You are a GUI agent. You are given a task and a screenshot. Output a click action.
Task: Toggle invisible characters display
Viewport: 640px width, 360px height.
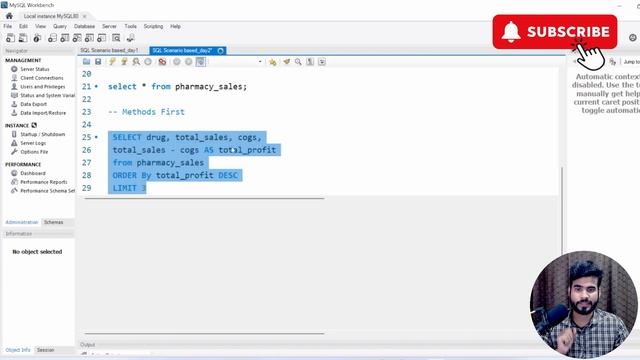click(310, 62)
